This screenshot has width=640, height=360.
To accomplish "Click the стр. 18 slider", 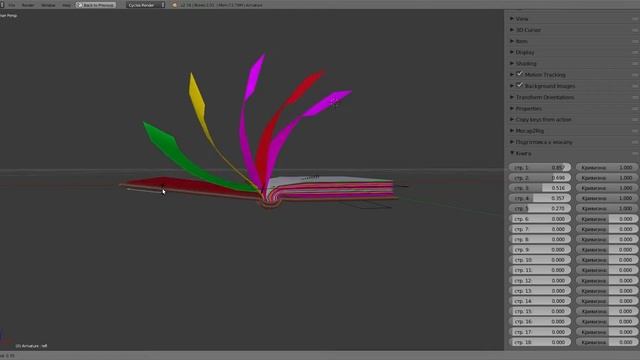I will (540, 342).
